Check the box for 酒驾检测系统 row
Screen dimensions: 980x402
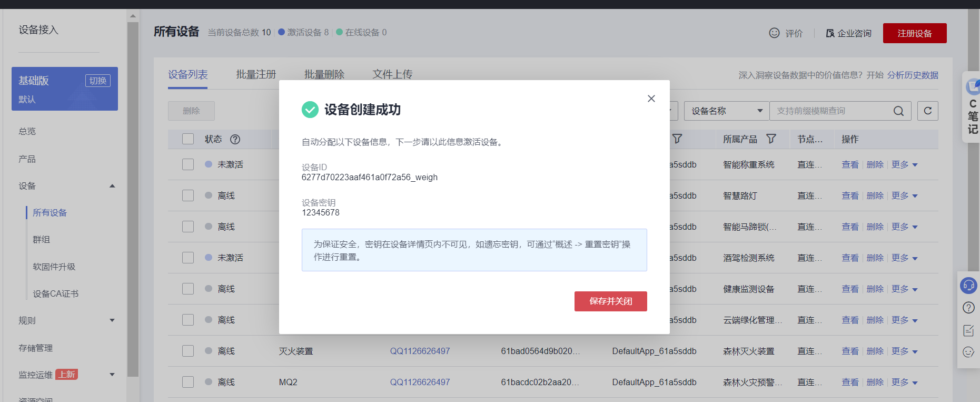[x=188, y=258]
